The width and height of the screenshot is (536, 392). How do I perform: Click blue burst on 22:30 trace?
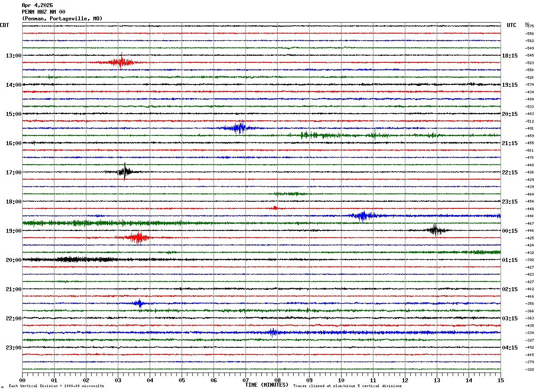(x=273, y=332)
